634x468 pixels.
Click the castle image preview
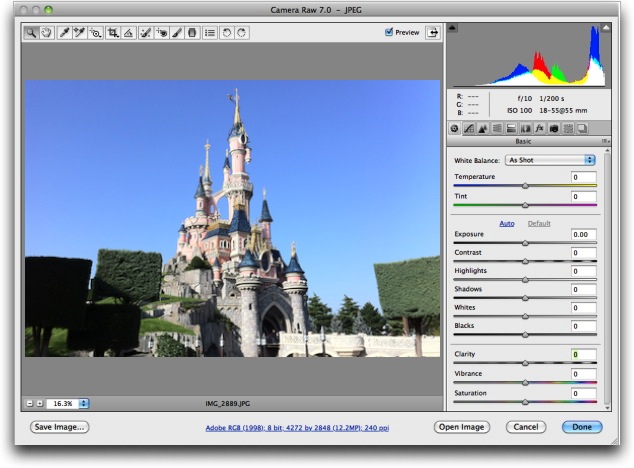point(232,218)
